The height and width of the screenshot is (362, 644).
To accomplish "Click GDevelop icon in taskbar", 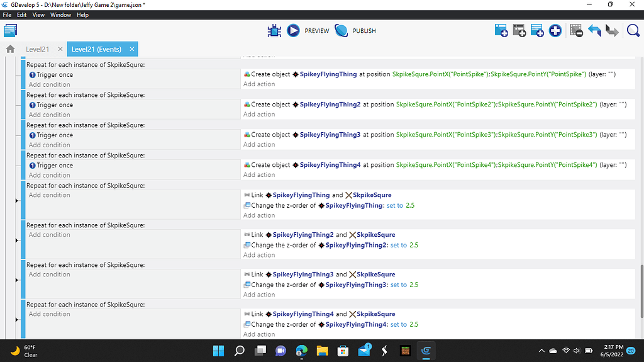I will pyautogui.click(x=426, y=351).
